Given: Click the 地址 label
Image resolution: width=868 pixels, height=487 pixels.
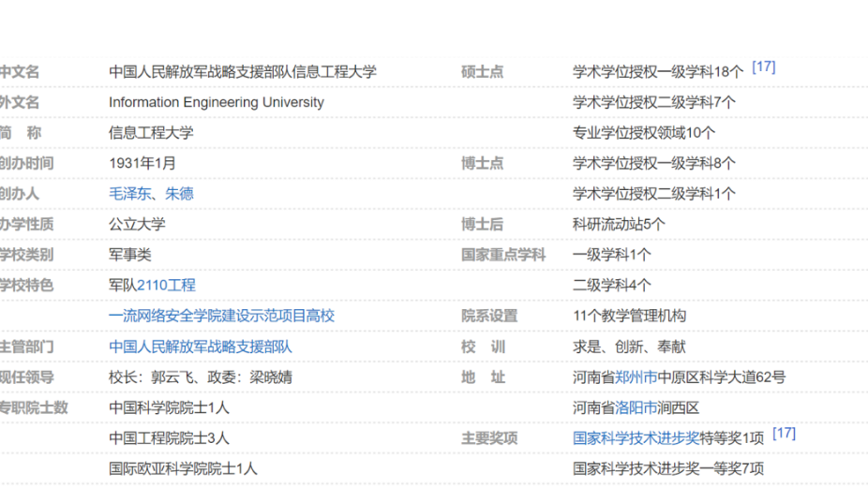Looking at the screenshot, I should coord(484,377).
